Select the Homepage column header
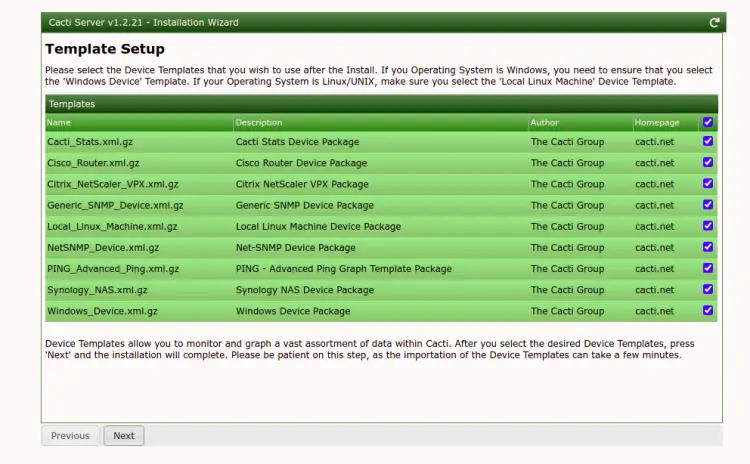The width and height of the screenshot is (750, 464). 657,122
